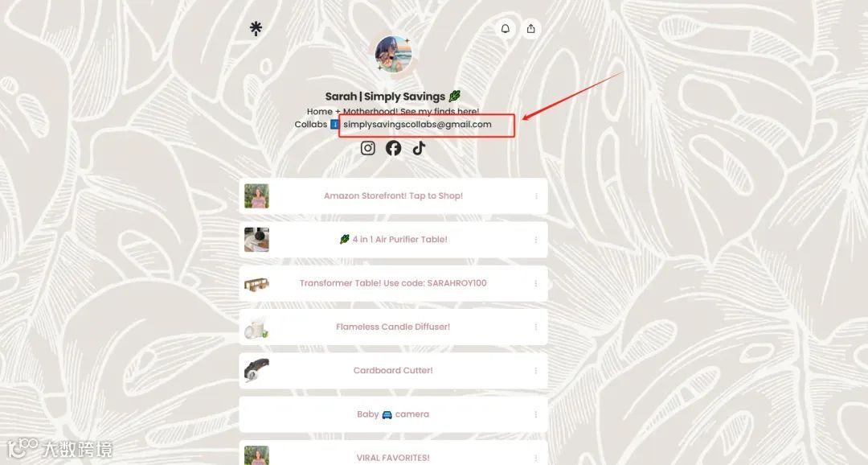Open more options on Amazon Storefront card
Image resolution: width=868 pixels, height=465 pixels.
(x=536, y=196)
